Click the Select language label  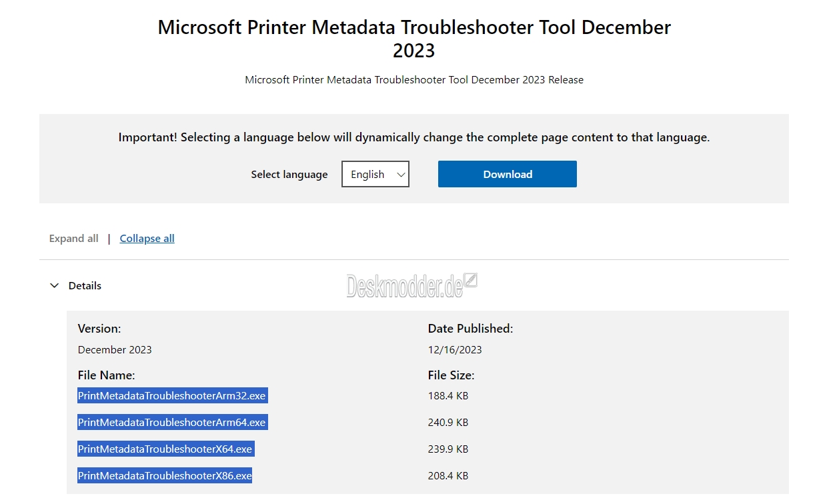(x=289, y=174)
